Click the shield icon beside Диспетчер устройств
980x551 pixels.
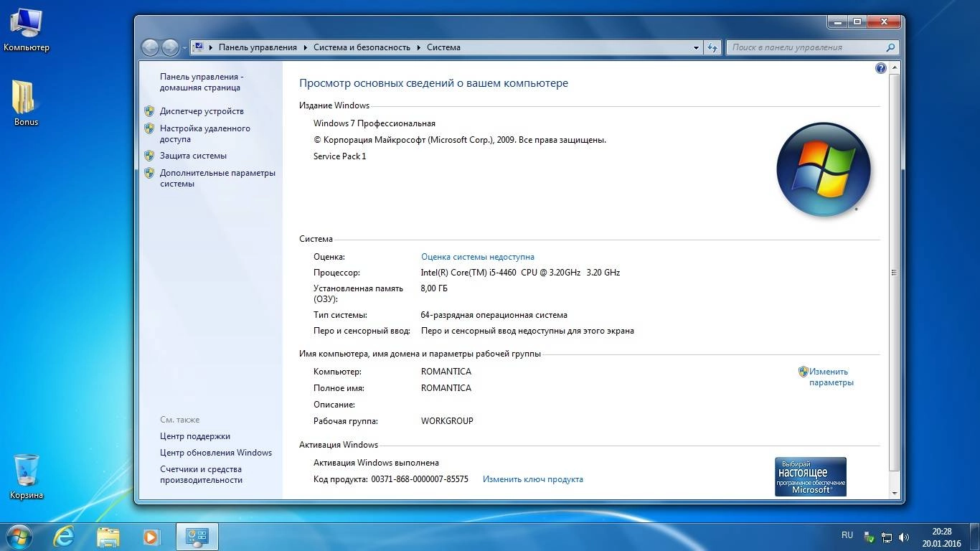[x=149, y=111]
